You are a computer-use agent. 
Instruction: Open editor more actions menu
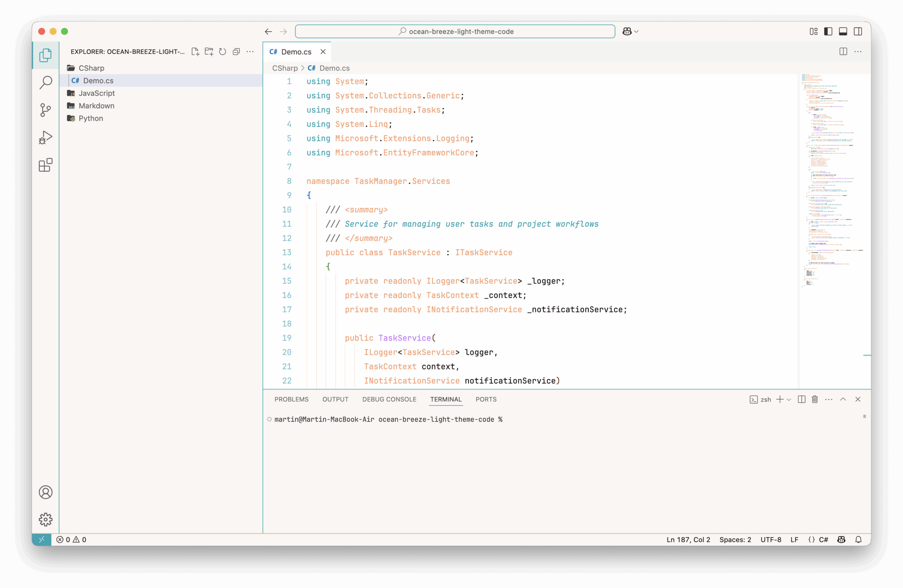click(858, 51)
